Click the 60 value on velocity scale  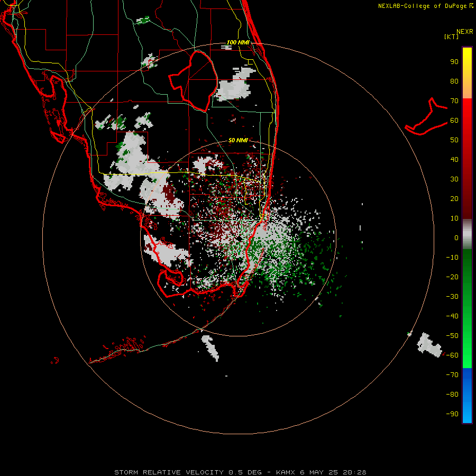click(454, 121)
